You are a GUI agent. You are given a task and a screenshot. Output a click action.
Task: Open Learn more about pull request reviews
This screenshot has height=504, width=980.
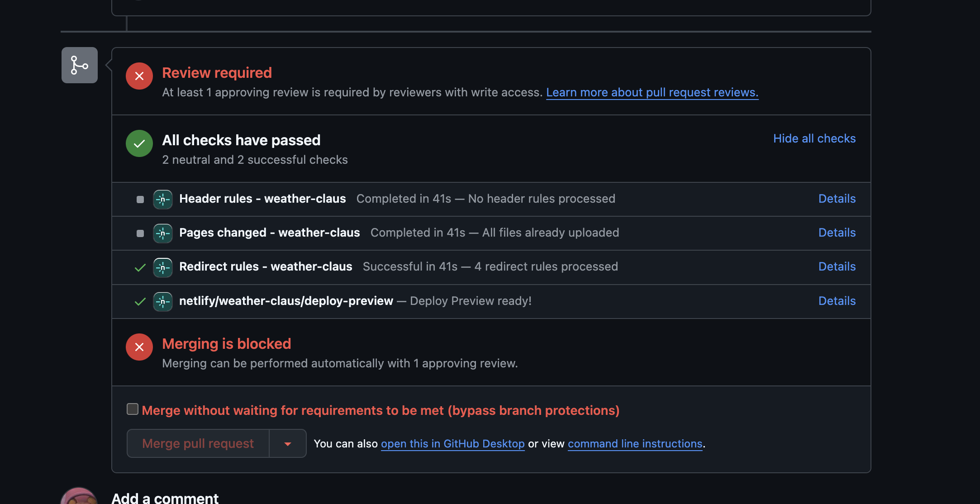[x=652, y=92]
